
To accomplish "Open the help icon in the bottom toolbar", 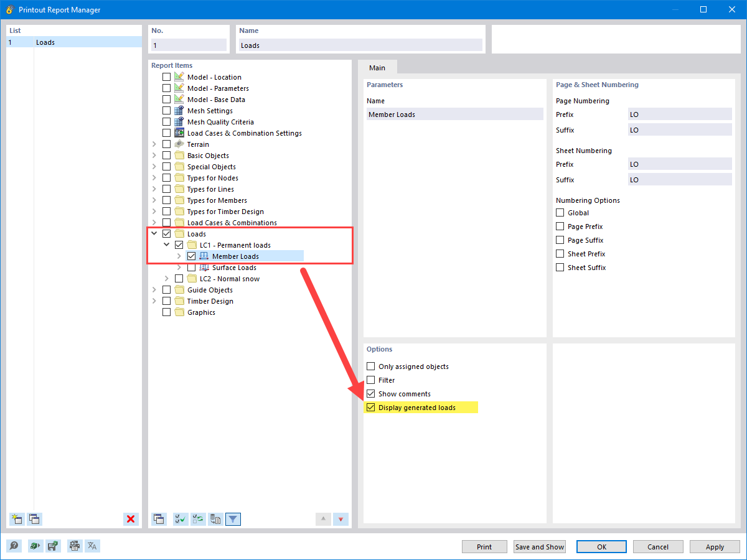I will [x=14, y=546].
